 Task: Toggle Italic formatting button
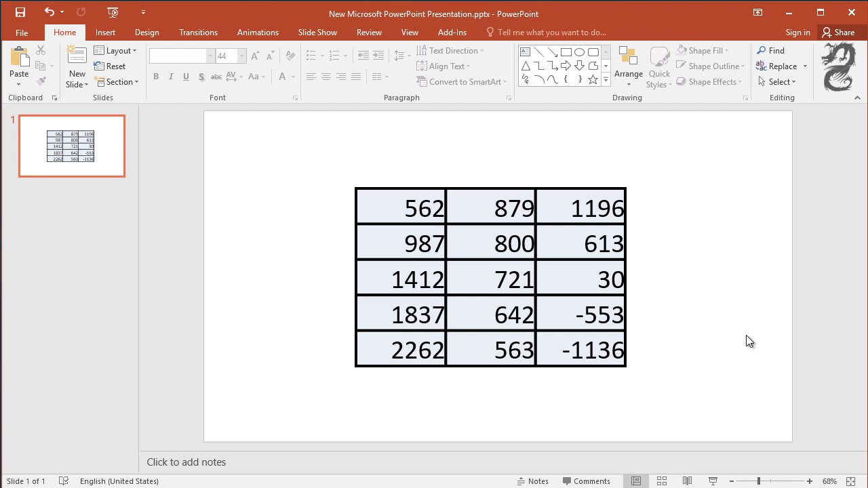click(171, 77)
